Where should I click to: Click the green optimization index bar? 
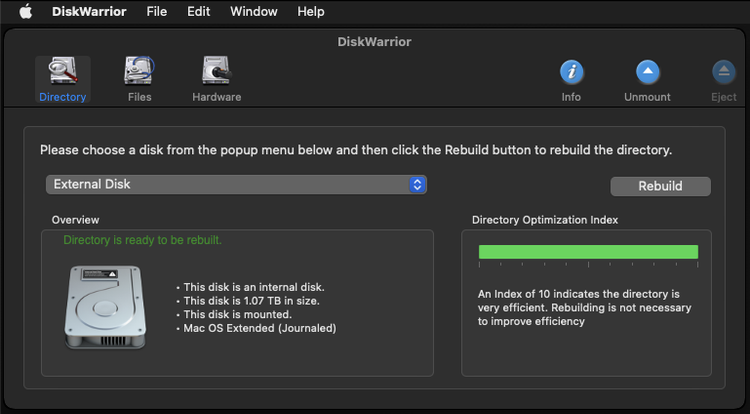(x=588, y=252)
